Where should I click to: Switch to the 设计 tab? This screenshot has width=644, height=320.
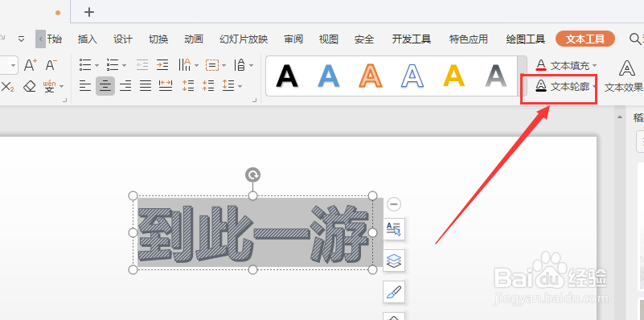[123, 39]
